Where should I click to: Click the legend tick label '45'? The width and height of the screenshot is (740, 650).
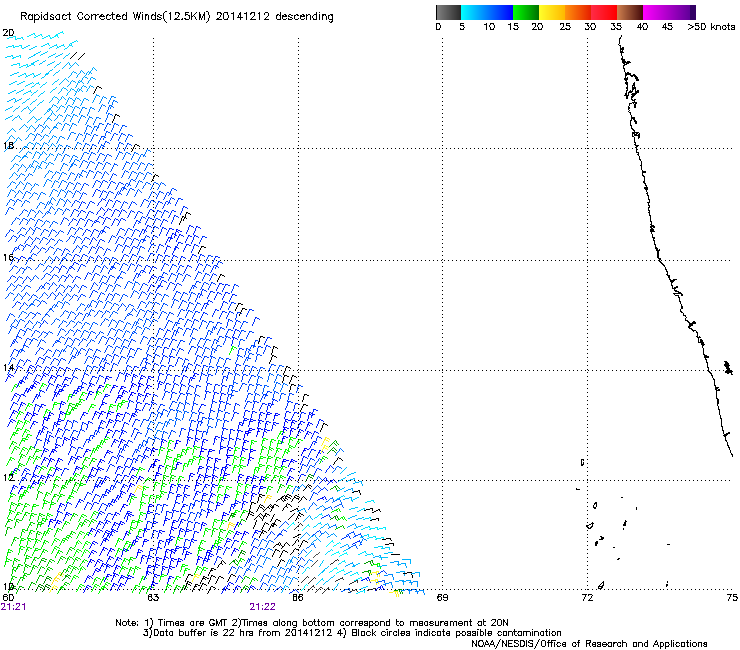pyautogui.click(x=667, y=27)
